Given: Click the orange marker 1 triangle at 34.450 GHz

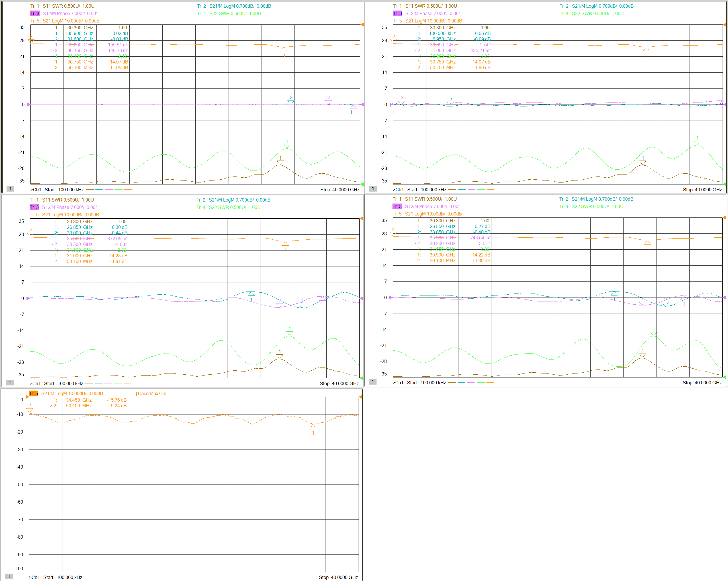Looking at the screenshot, I should (x=313, y=427).
